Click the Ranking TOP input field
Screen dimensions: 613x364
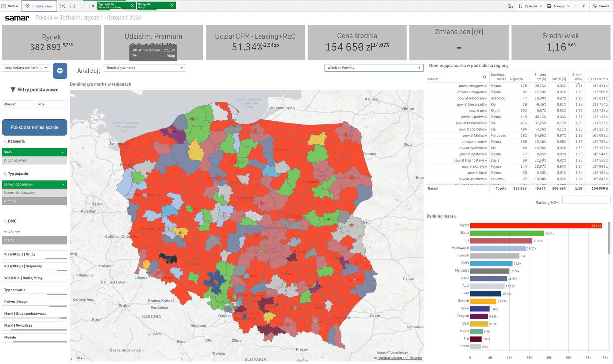[586, 200]
